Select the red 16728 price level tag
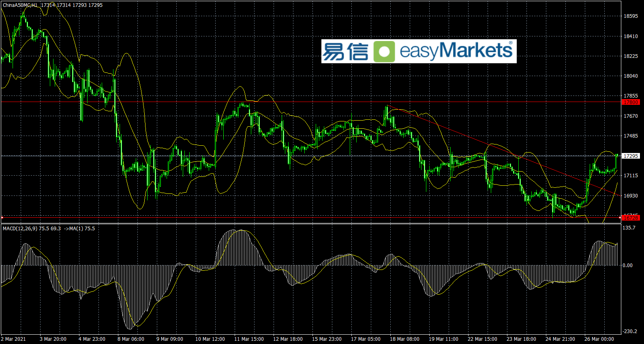 (x=631, y=218)
